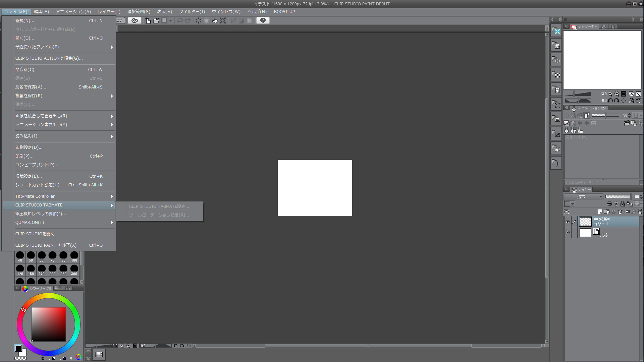The height and width of the screenshot is (362, 644).
Task: Open the フィルター menu in menu bar
Action: [x=192, y=12]
